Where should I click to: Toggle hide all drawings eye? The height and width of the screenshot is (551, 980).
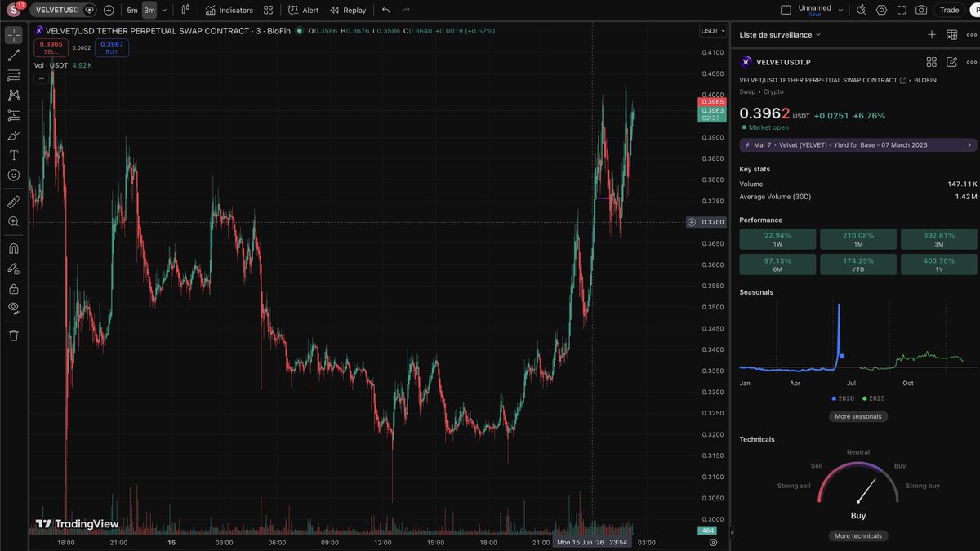coord(14,308)
